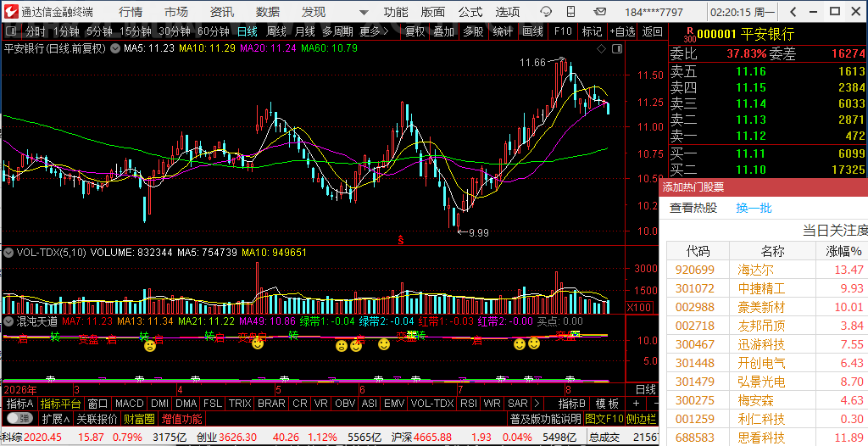
Task: Open the 功能 menu
Action: 396,12
